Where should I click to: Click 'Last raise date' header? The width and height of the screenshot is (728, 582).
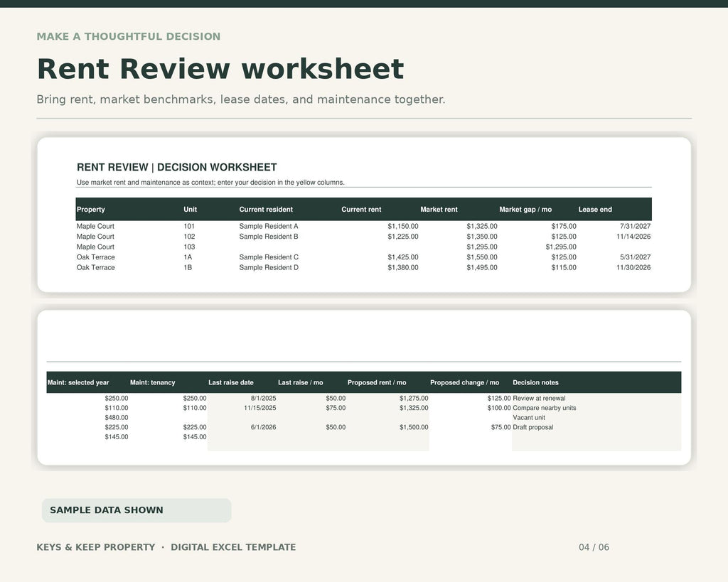(x=231, y=382)
